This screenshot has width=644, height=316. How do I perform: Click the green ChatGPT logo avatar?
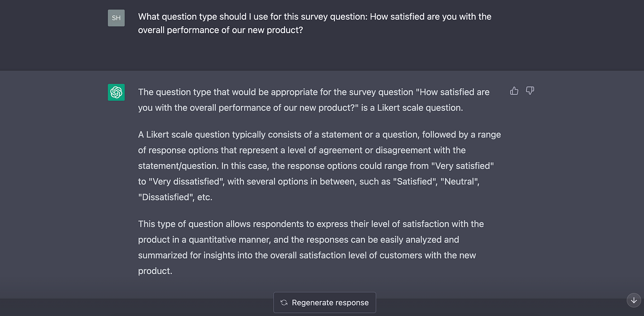(x=116, y=92)
